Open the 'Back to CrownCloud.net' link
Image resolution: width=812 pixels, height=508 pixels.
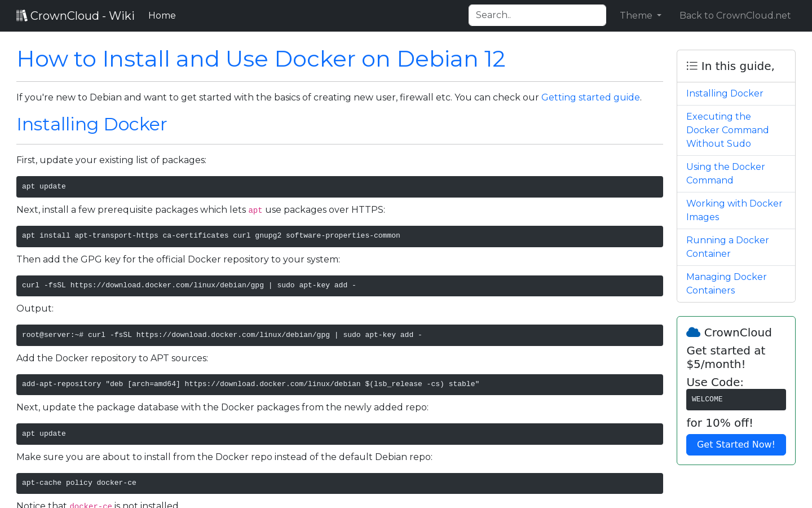pos(735,15)
